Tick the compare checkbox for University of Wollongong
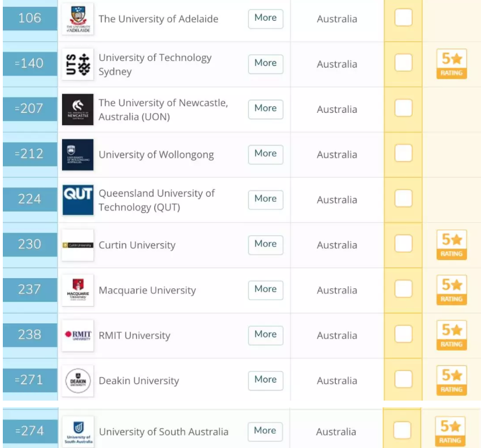The image size is (481, 448). point(404,153)
